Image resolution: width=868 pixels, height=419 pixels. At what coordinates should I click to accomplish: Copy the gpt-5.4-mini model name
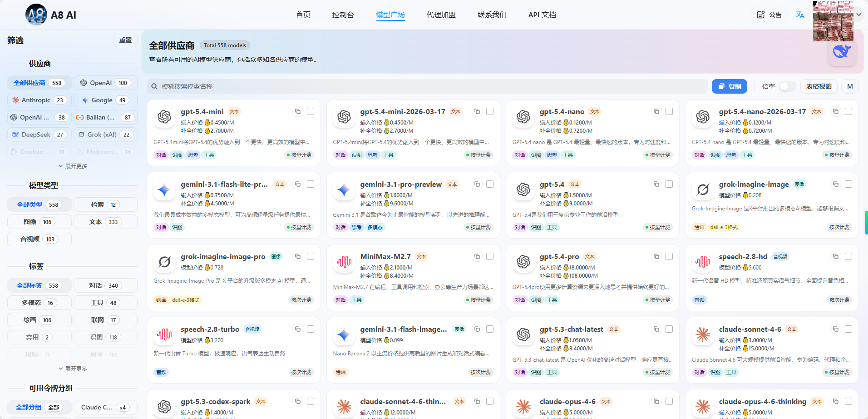[298, 111]
